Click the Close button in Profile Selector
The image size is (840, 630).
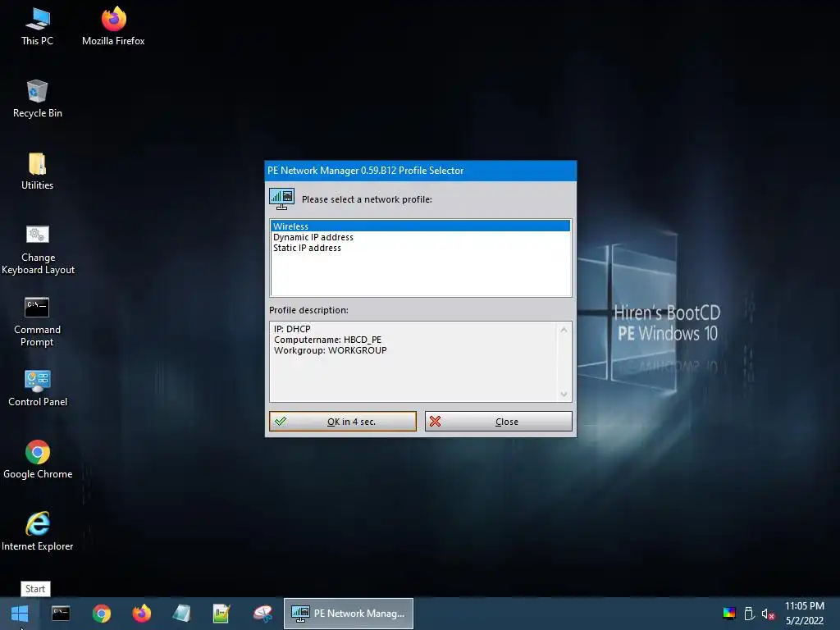[x=498, y=421]
